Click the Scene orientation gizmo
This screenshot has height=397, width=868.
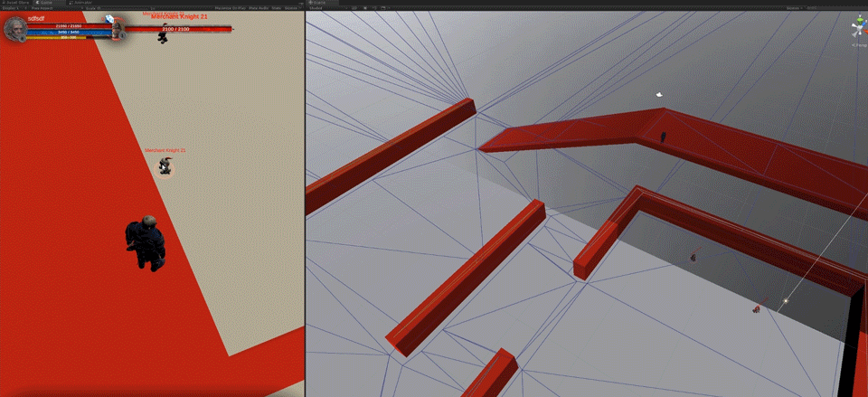tap(856, 29)
